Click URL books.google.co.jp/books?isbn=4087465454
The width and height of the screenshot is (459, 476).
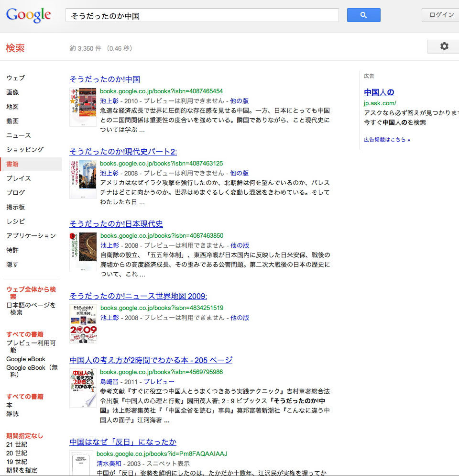(x=162, y=91)
